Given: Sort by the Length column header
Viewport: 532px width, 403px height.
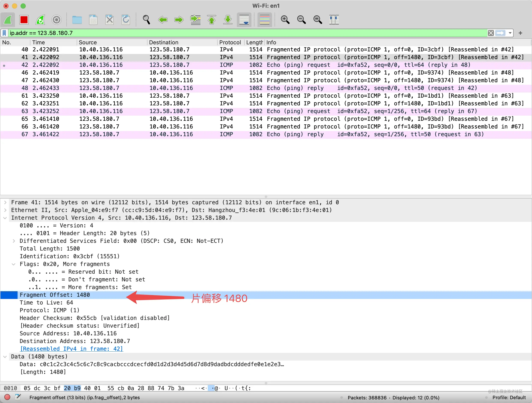Looking at the screenshot, I should pyautogui.click(x=254, y=42).
